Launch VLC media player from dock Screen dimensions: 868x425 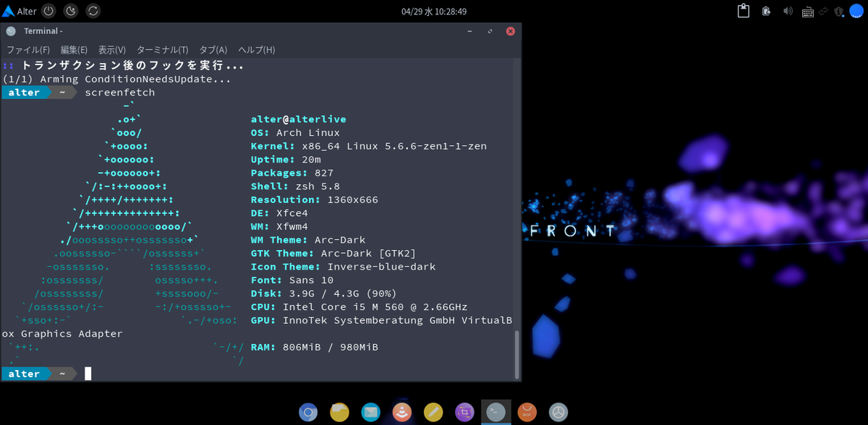click(x=402, y=412)
